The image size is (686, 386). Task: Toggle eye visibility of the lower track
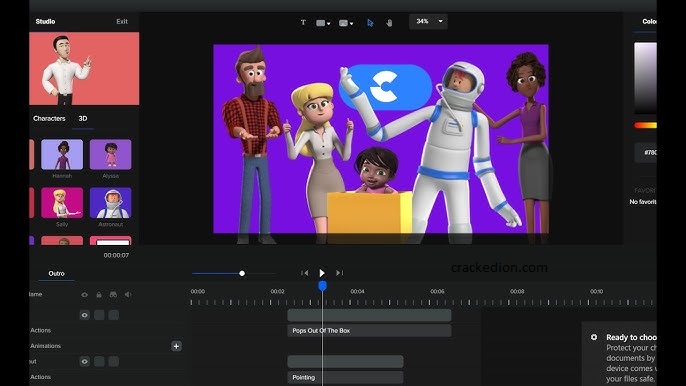[84, 361]
